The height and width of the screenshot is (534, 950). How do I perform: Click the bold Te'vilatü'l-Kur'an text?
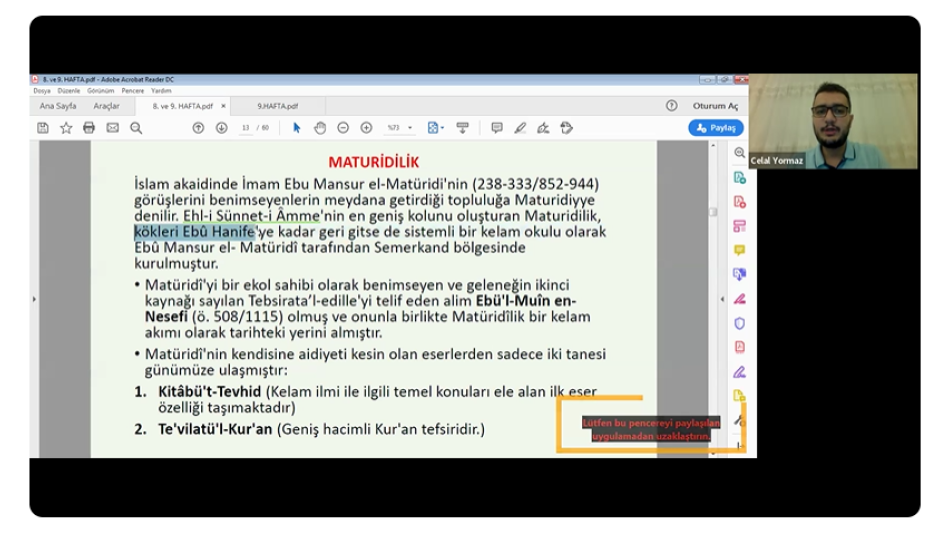click(215, 429)
